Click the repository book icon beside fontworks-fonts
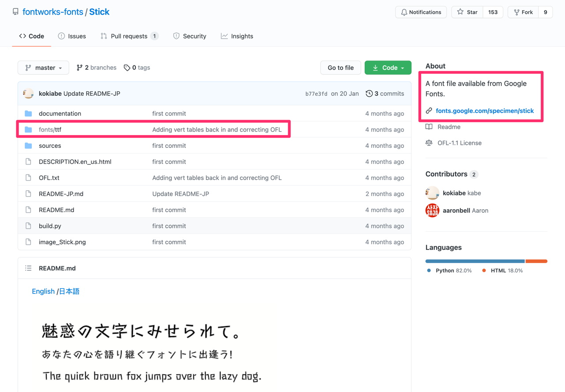 click(16, 12)
